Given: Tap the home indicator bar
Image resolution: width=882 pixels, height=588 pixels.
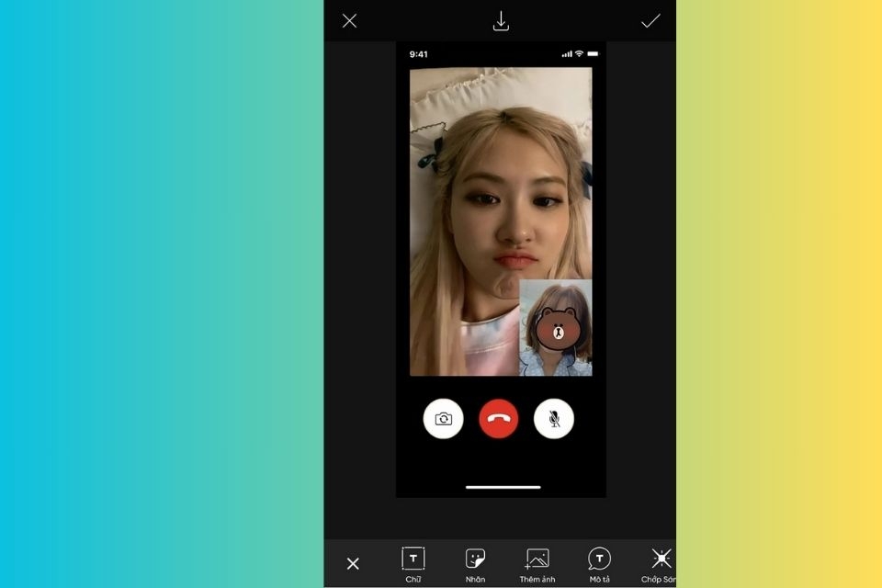Looking at the screenshot, I should pos(503,487).
